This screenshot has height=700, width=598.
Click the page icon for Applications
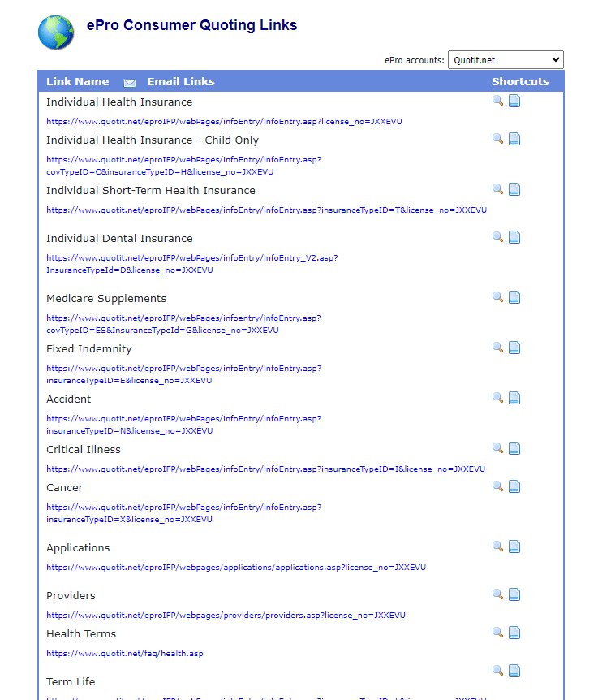514,547
